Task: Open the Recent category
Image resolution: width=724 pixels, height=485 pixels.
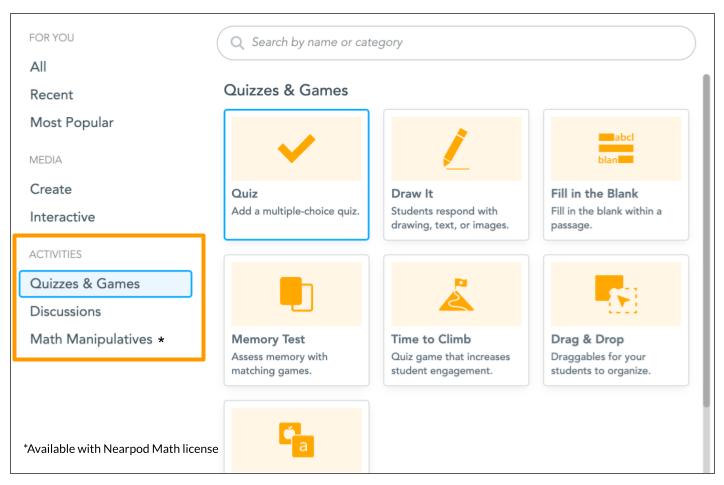Action: coord(52,94)
